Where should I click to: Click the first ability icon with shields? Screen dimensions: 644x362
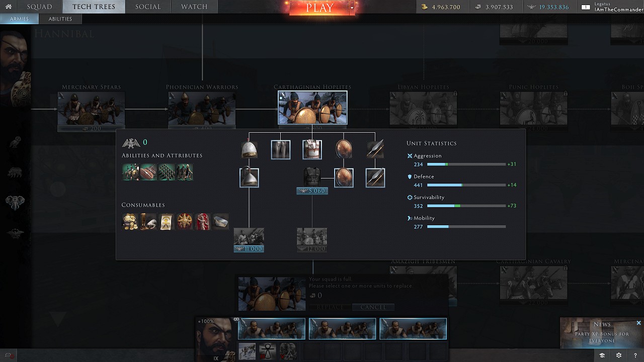tap(130, 172)
